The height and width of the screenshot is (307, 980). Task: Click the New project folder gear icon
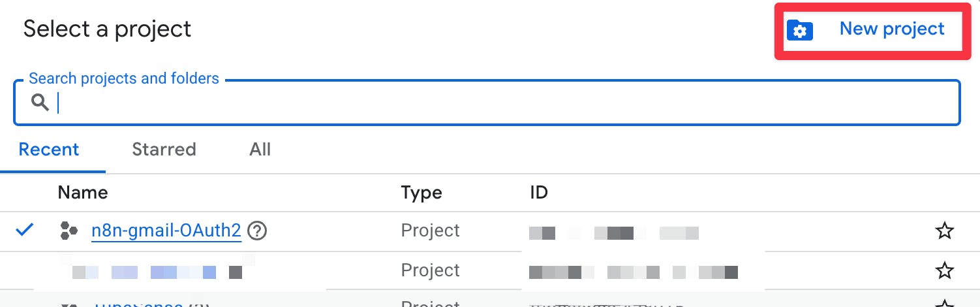coord(800,30)
